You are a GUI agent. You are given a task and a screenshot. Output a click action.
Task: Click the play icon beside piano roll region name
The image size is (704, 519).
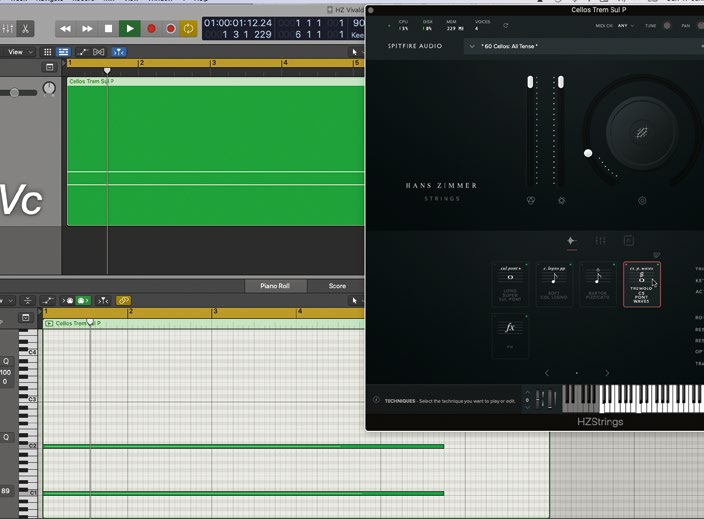click(x=49, y=323)
